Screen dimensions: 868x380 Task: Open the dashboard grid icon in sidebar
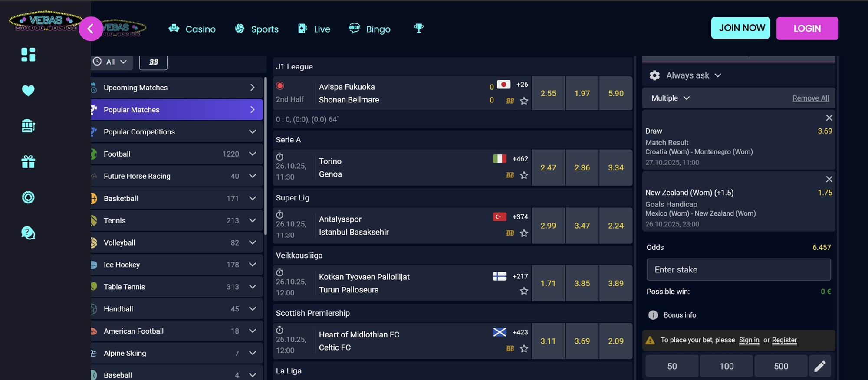click(28, 55)
